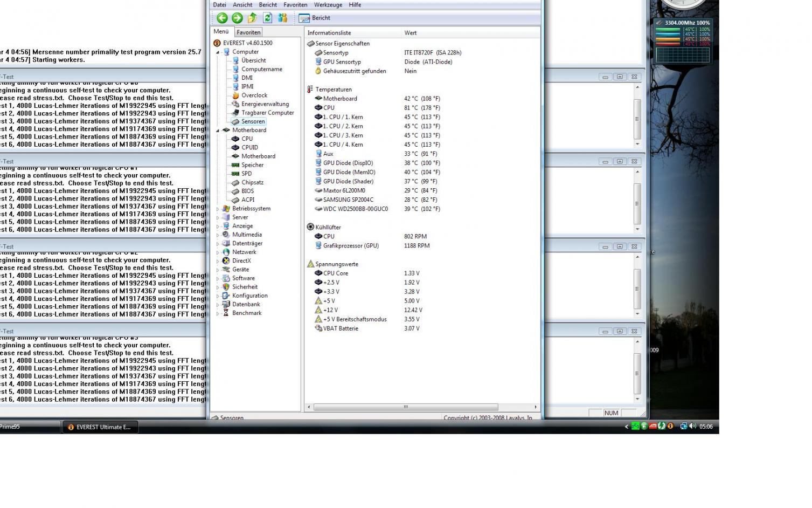This screenshot has height=508, width=812.
Task: Select Übersicht in the tree
Action: point(253,60)
